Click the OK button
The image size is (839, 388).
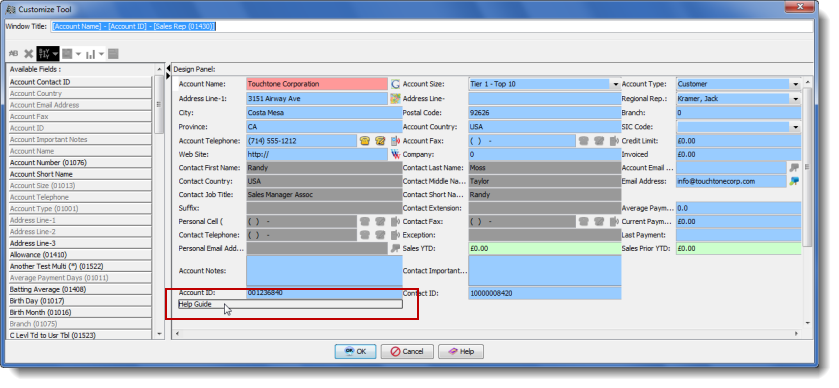pos(356,352)
